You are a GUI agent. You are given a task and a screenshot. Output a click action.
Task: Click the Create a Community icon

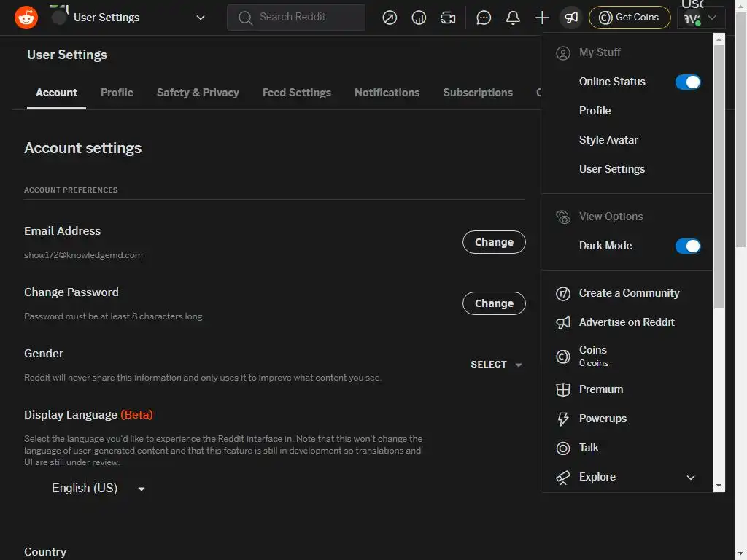pyautogui.click(x=562, y=293)
